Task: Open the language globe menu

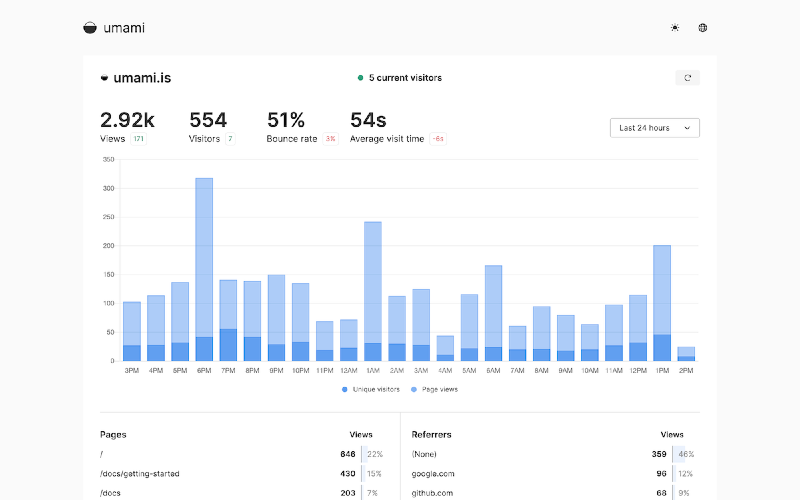Action: click(703, 28)
